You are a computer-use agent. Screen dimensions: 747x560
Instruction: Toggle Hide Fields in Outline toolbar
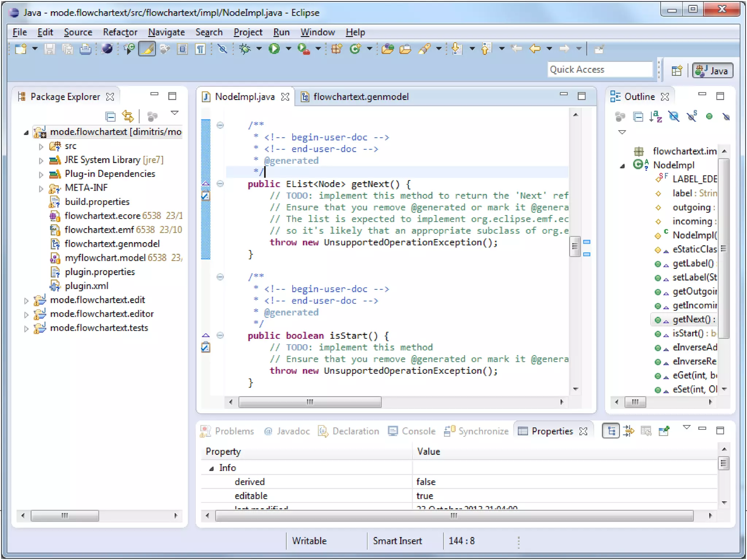point(674,117)
